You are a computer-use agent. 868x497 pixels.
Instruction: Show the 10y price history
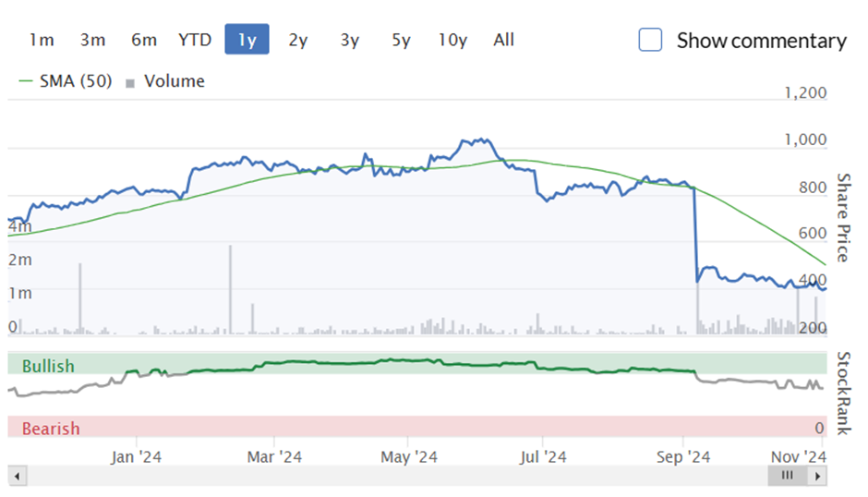452,40
